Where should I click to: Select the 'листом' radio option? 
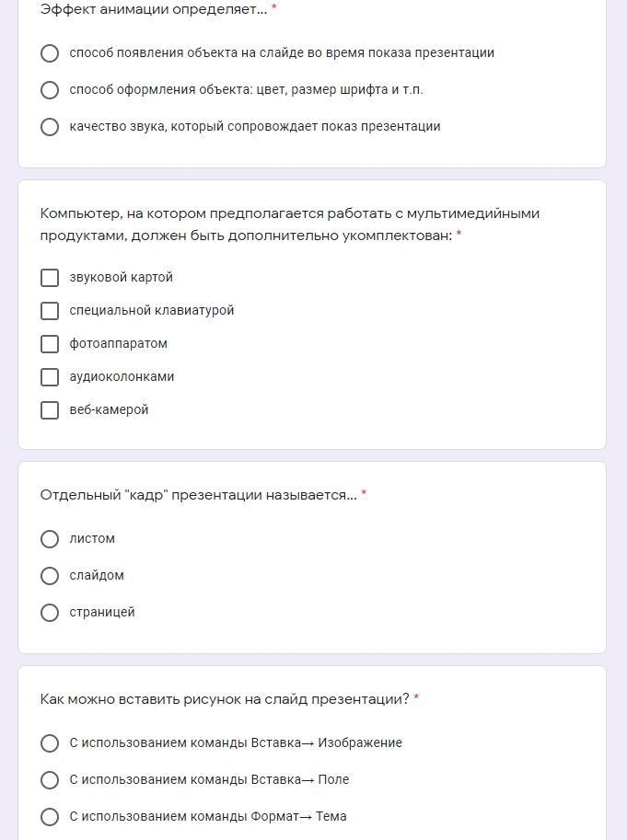pos(50,539)
